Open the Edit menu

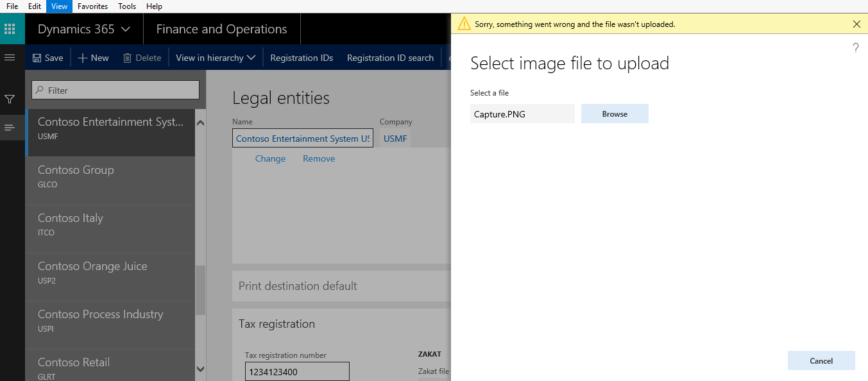[35, 6]
